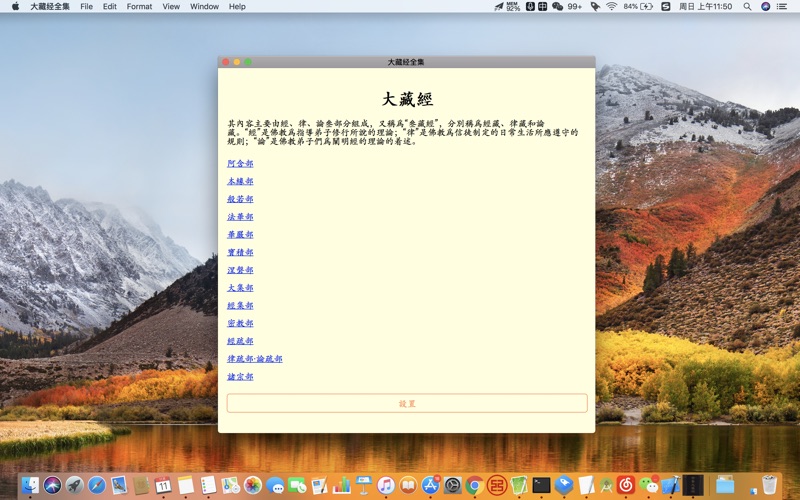
Task: Open the 諸宗部 link
Action: [240, 377]
